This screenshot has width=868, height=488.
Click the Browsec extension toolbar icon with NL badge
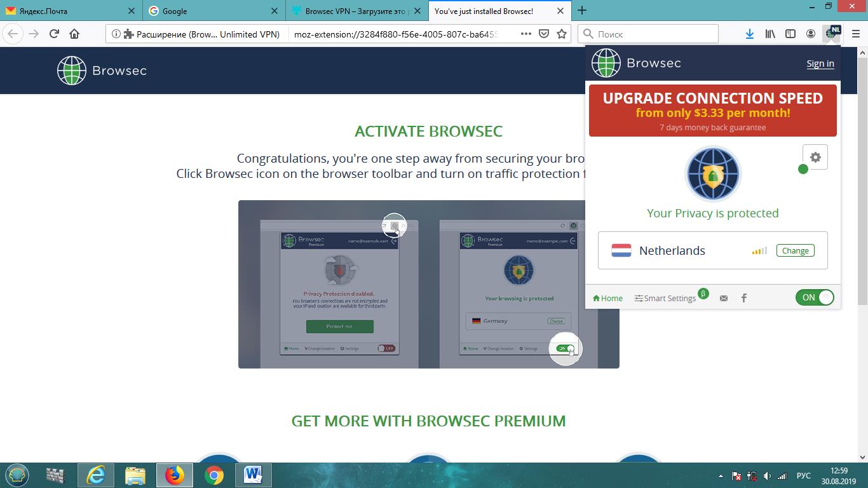click(831, 34)
